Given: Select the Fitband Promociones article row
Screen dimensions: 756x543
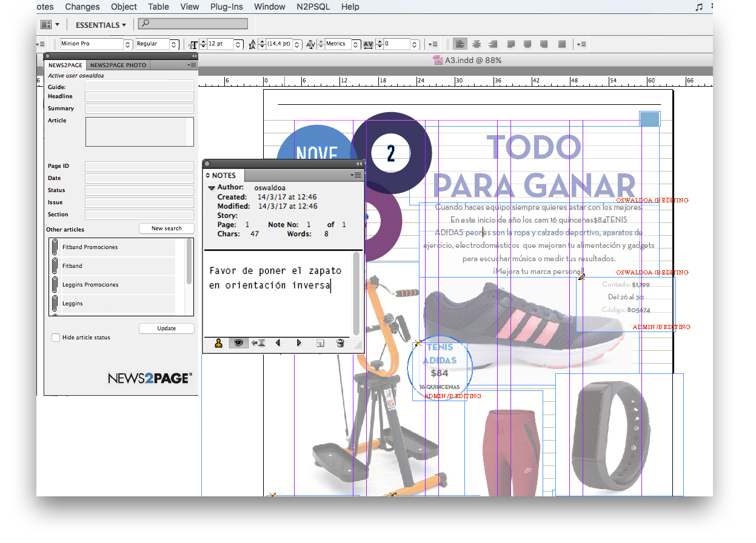Looking at the screenshot, I should [118, 247].
